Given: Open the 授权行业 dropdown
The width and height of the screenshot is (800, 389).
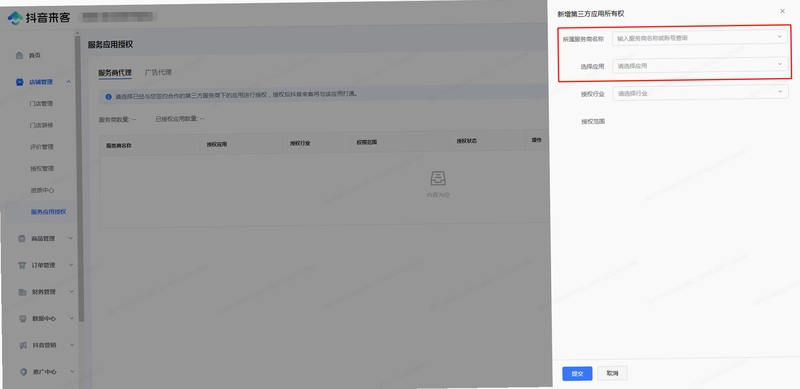Looking at the screenshot, I should 701,93.
